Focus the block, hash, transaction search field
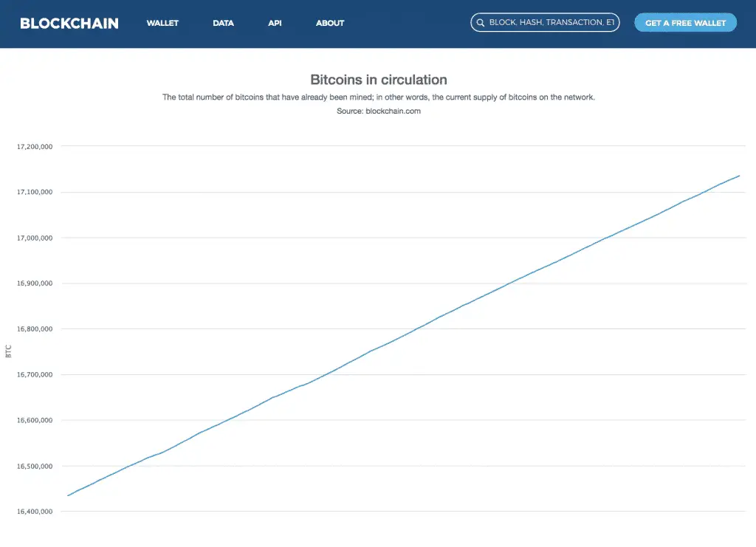The image size is (756, 547). tap(551, 23)
